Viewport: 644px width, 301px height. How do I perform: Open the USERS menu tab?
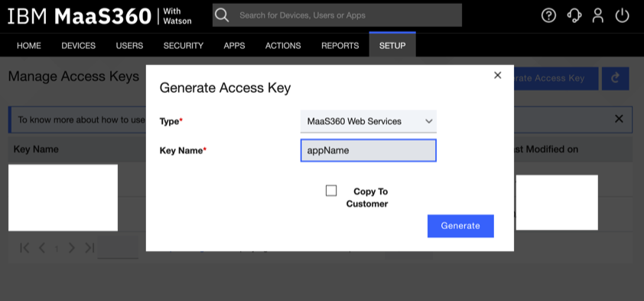coord(129,46)
